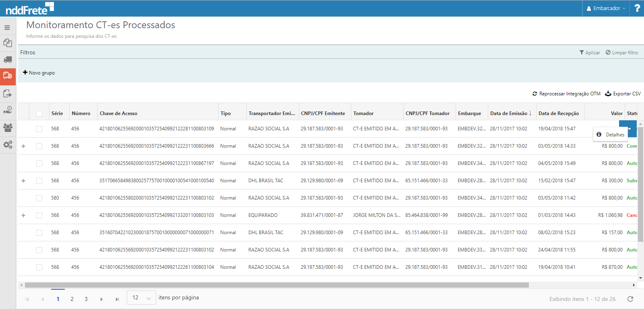Click the money hand sidebar icon
The height and width of the screenshot is (309, 644).
pos(8,110)
